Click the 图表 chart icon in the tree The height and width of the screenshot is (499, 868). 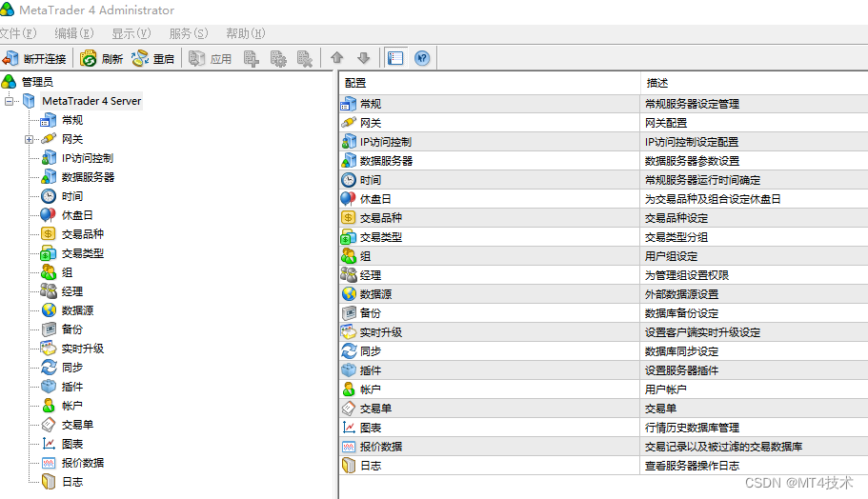pos(49,444)
